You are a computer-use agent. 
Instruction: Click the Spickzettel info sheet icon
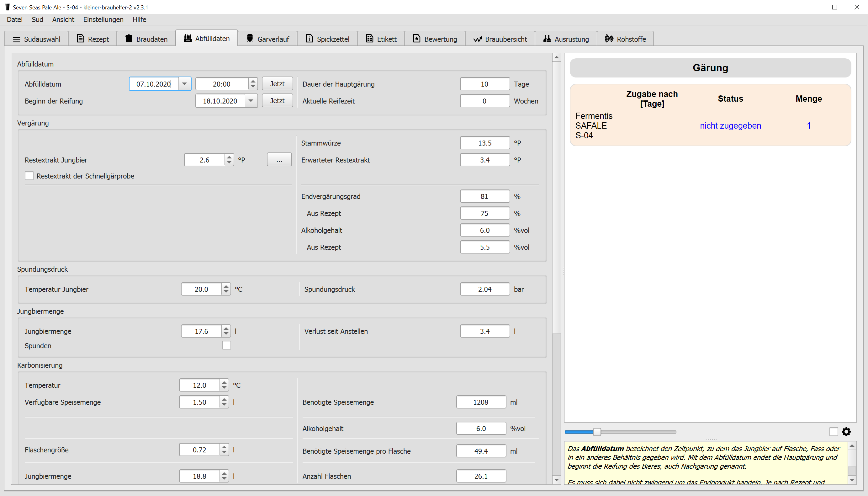[309, 39]
